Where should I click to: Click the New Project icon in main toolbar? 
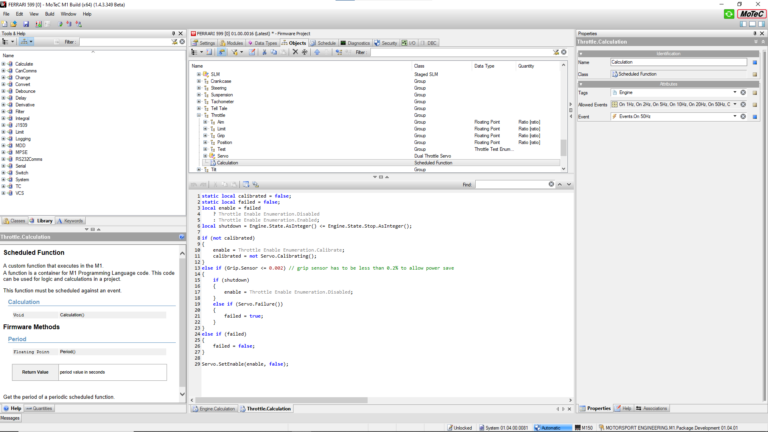(x=4, y=24)
